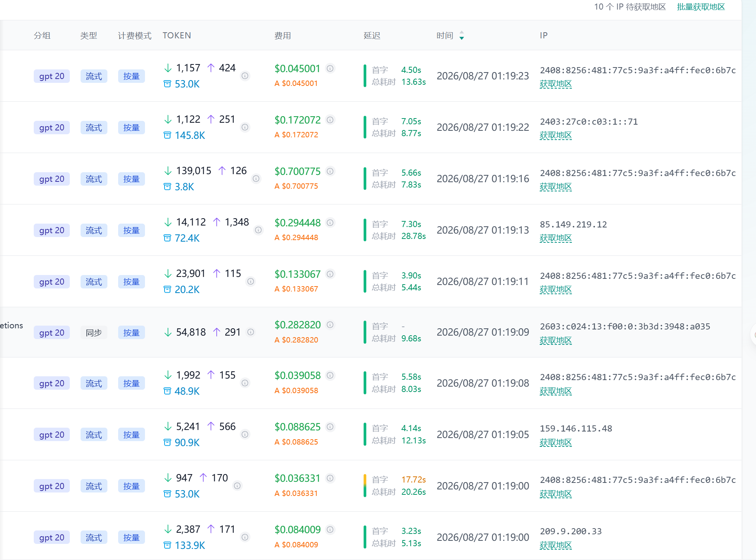Image resolution: width=756 pixels, height=560 pixels.
Task: Click info icon next to cost $0.172072
Action: (x=330, y=120)
